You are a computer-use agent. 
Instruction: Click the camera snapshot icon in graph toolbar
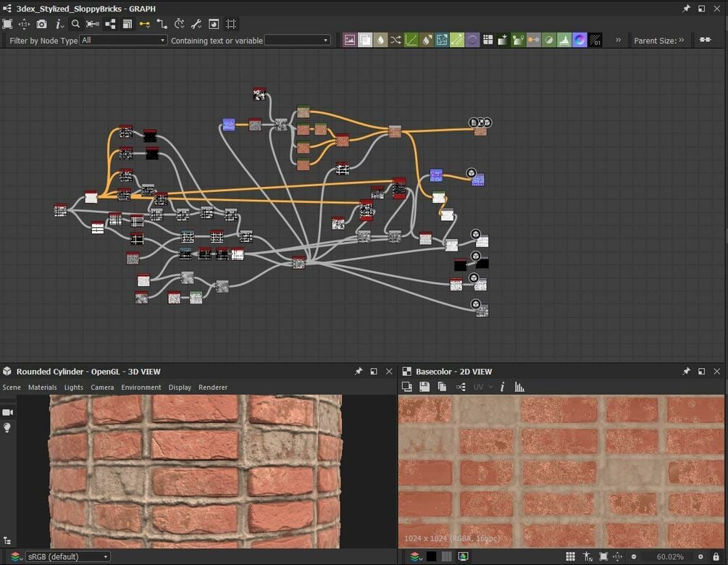point(41,24)
